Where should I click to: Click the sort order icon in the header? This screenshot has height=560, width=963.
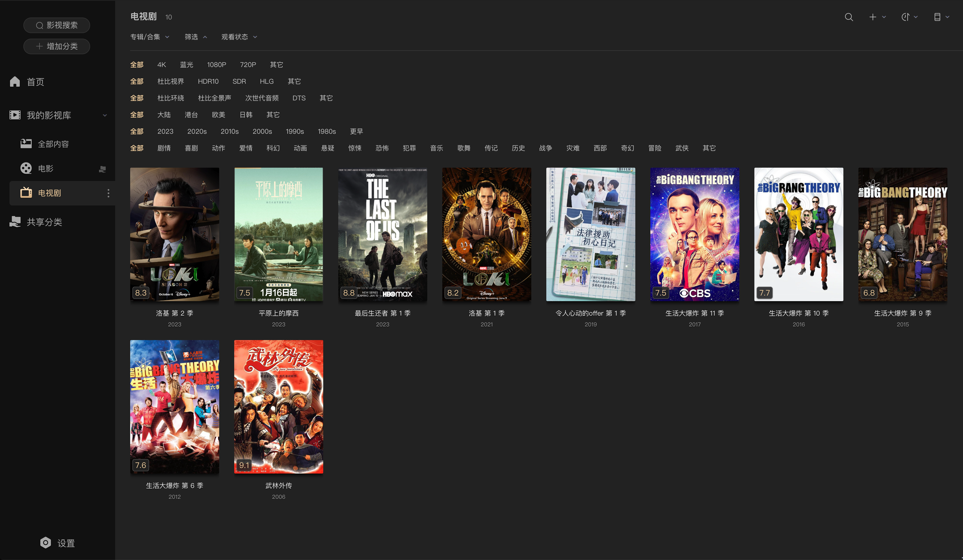click(905, 17)
